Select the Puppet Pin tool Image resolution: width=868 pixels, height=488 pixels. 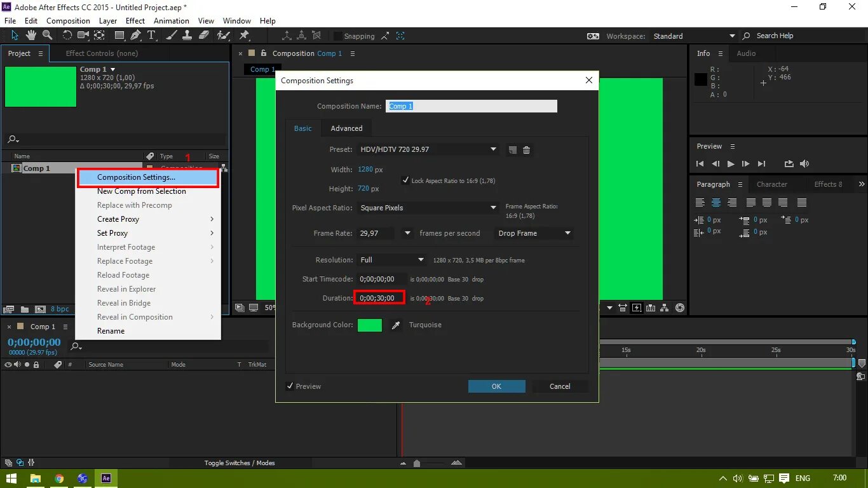tap(244, 36)
